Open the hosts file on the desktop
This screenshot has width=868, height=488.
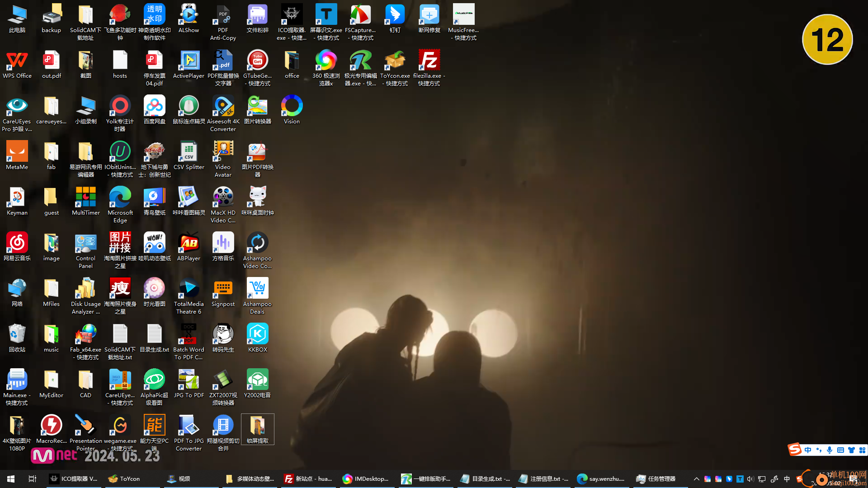click(x=120, y=65)
